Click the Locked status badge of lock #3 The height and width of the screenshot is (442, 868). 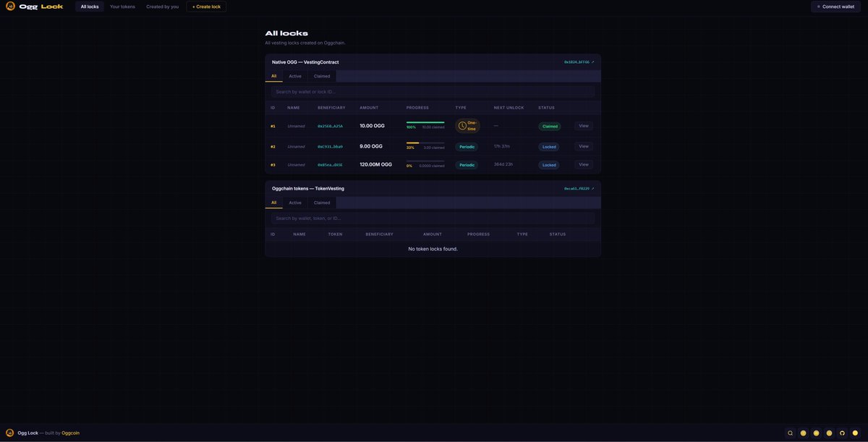549,165
